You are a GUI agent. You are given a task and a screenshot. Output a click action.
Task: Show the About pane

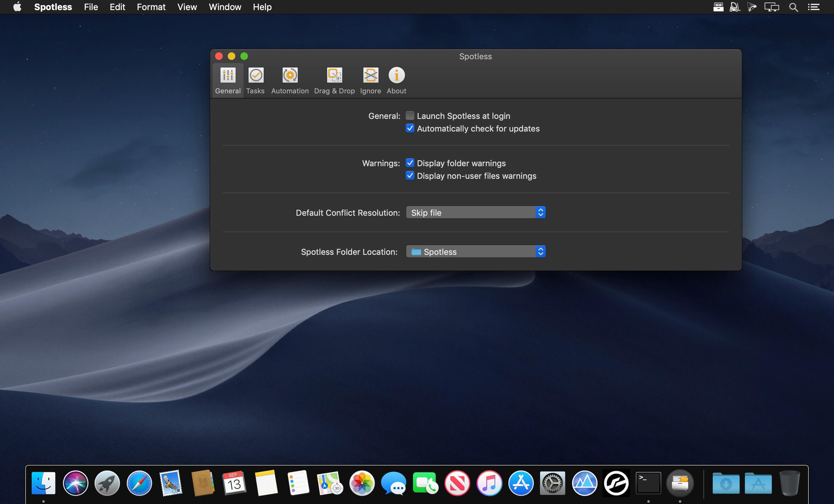coord(396,80)
